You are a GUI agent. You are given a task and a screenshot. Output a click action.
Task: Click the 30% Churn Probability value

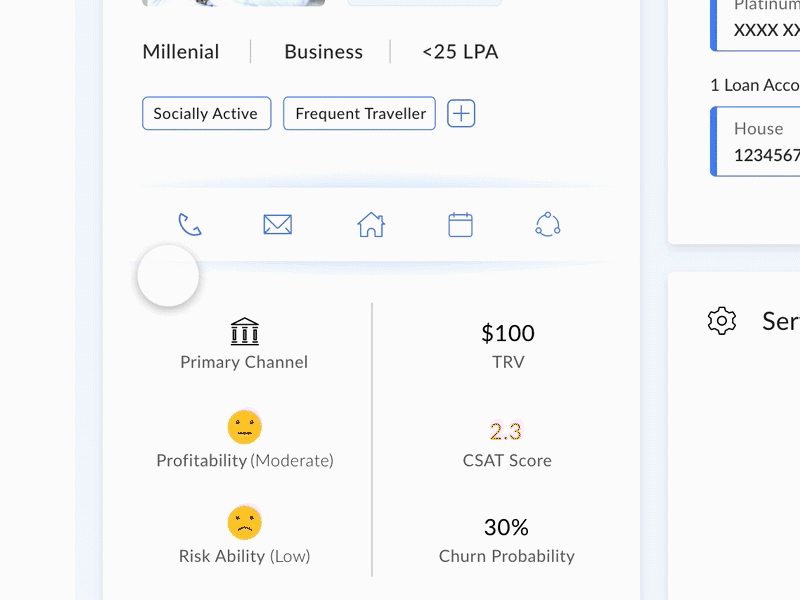coord(508,526)
